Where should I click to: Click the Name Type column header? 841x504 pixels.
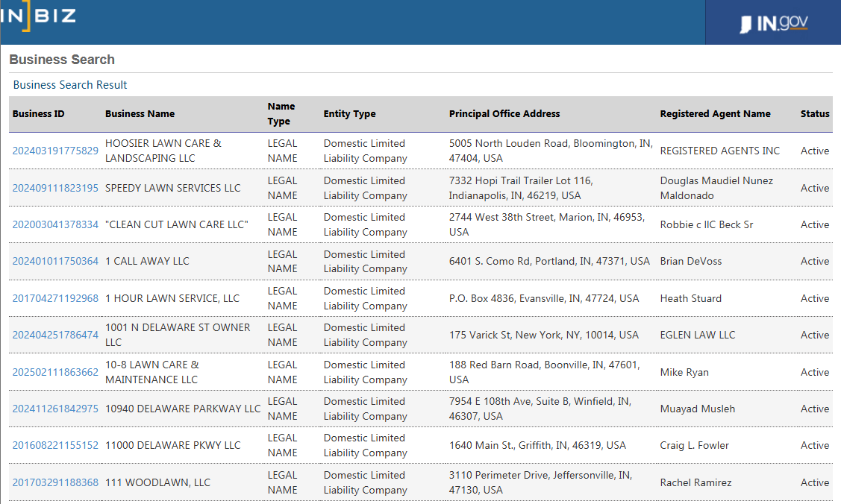pos(281,113)
